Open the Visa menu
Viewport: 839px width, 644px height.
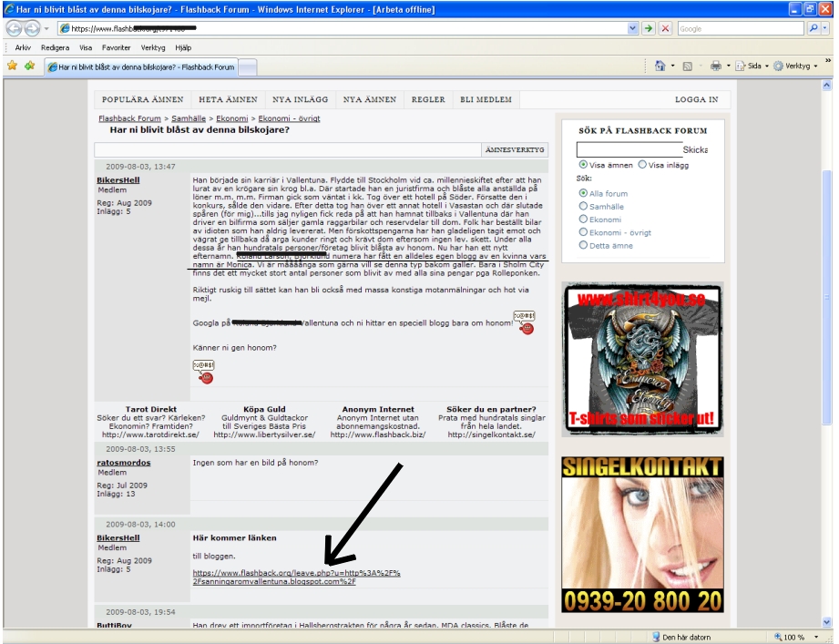(86, 47)
